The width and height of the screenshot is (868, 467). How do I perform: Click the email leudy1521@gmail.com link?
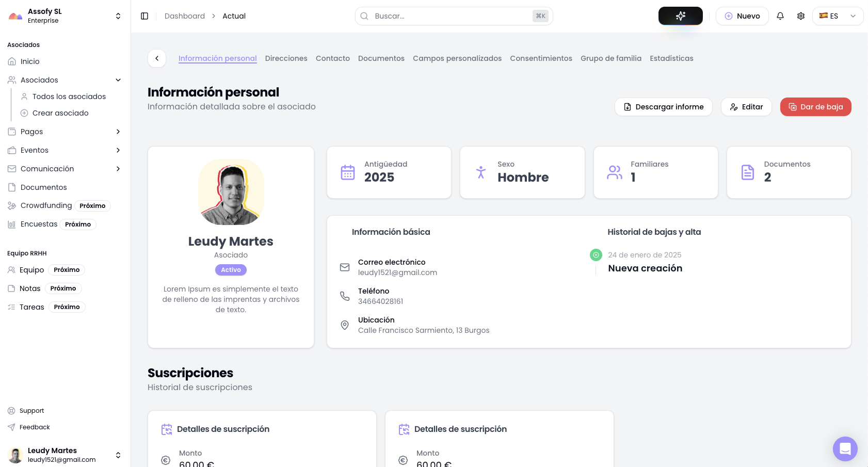(x=397, y=272)
